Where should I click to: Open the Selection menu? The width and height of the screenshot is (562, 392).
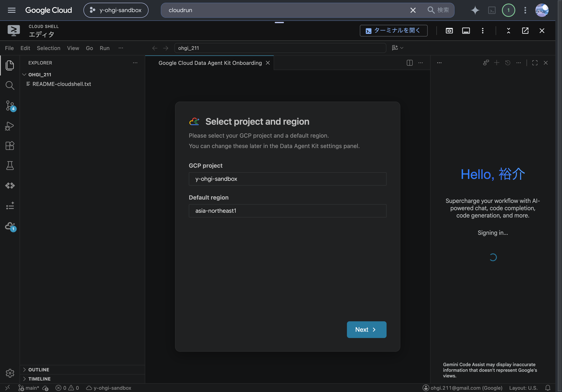pyautogui.click(x=48, y=48)
